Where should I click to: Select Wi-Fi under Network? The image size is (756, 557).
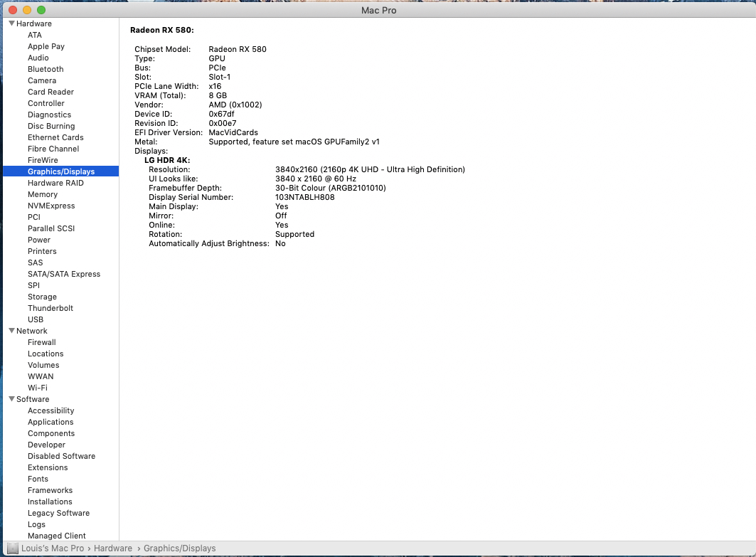[37, 388]
